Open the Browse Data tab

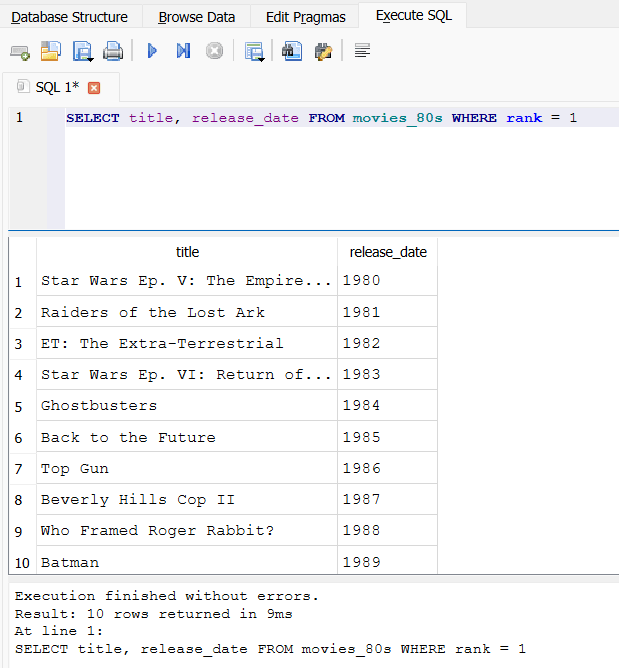(197, 17)
